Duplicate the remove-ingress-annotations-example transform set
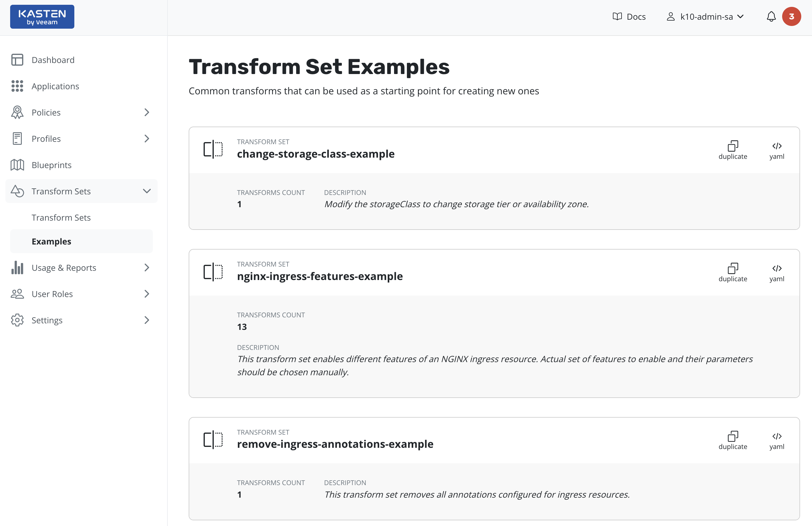812x526 pixels. pyautogui.click(x=733, y=440)
